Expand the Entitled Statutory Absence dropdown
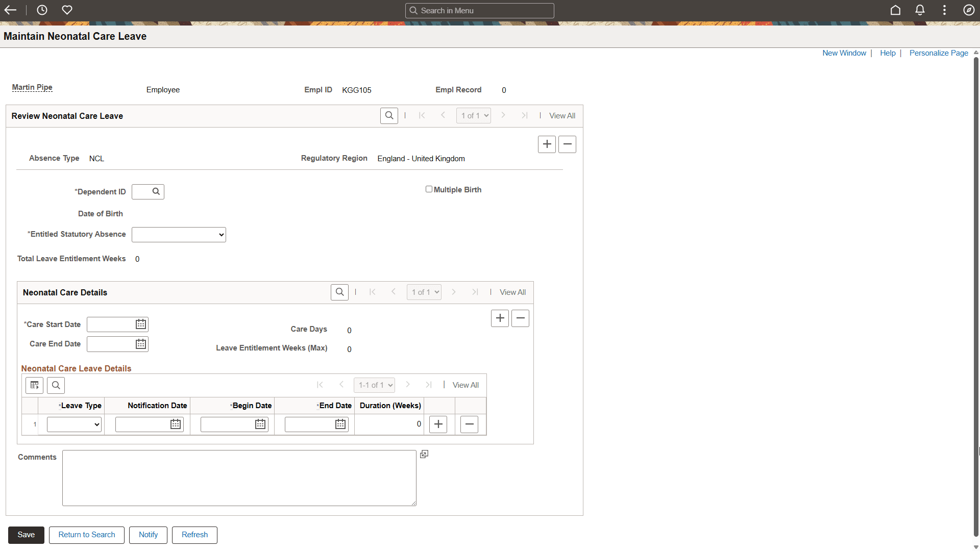Viewport: 980px width, 551px height. click(x=179, y=235)
